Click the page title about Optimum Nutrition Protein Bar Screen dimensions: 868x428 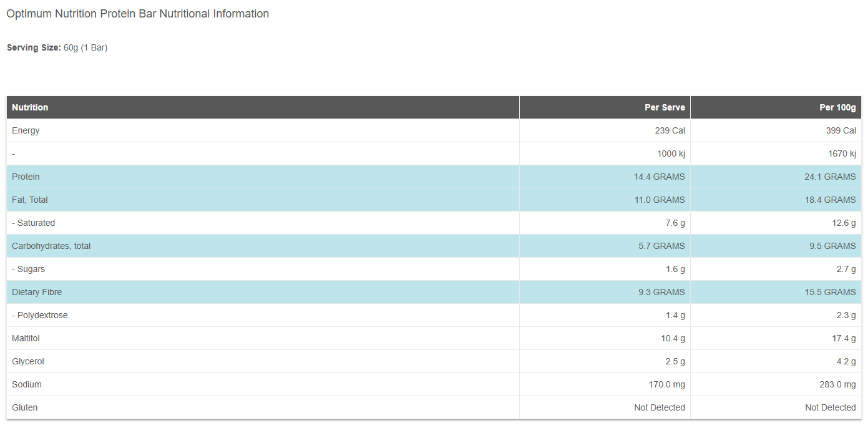click(137, 14)
